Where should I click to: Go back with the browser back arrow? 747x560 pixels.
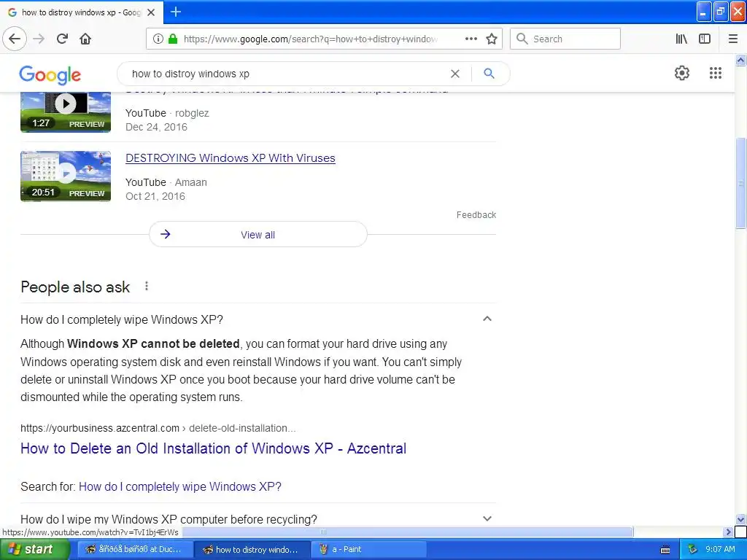pos(15,39)
